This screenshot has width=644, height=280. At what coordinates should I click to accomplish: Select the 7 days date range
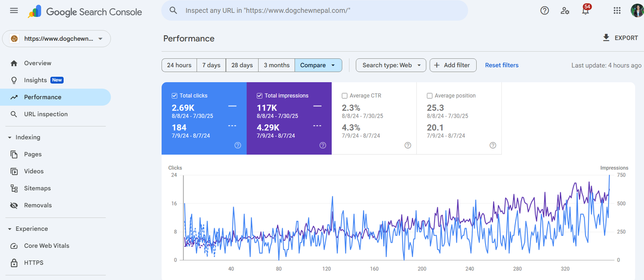point(211,65)
